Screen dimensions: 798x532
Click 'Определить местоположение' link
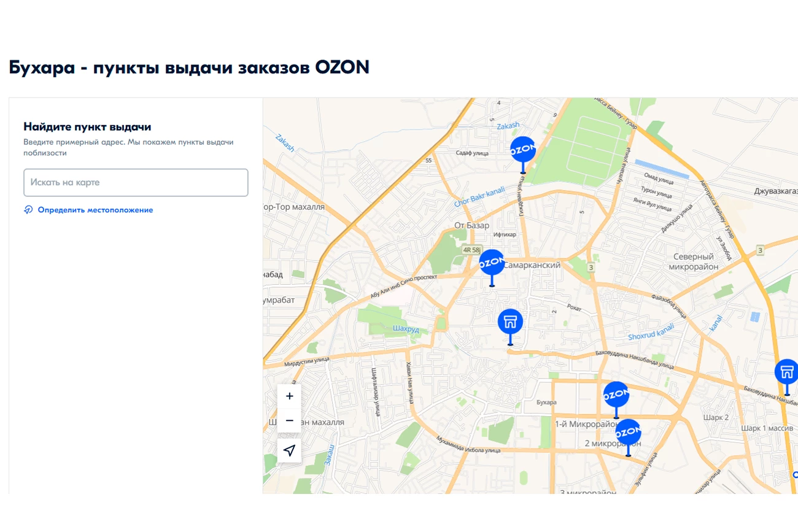[x=95, y=210]
